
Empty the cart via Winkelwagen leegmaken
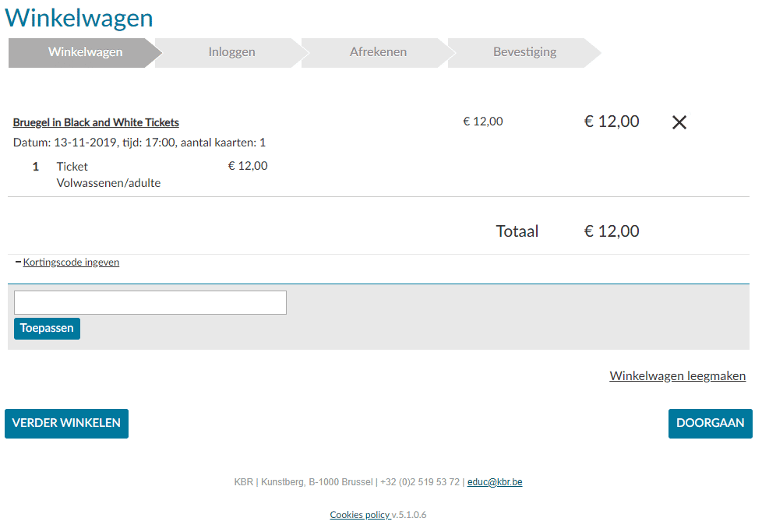(677, 376)
